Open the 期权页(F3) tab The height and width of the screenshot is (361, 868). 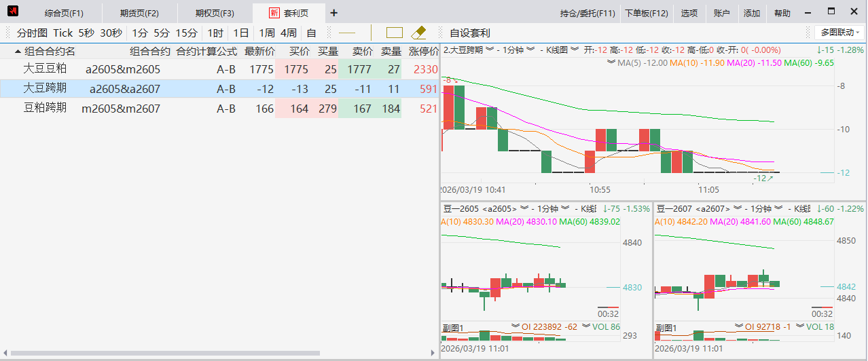pos(214,13)
